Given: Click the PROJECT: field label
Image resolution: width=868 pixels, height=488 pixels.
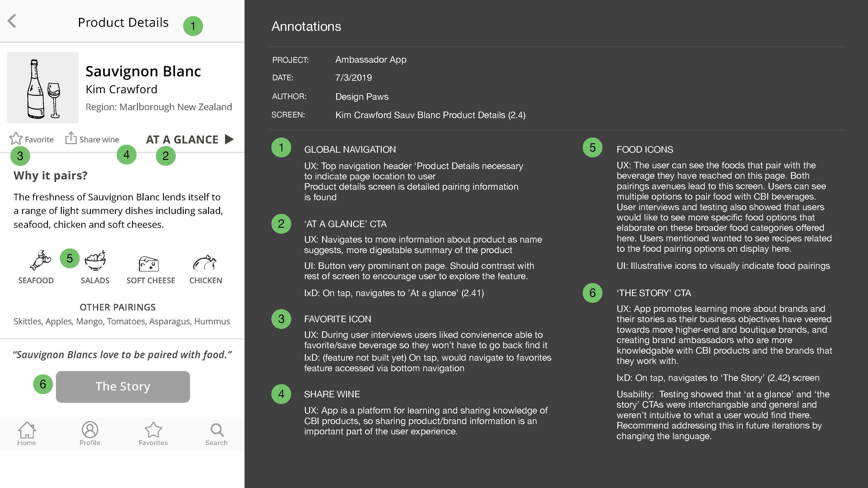Looking at the screenshot, I should [290, 60].
